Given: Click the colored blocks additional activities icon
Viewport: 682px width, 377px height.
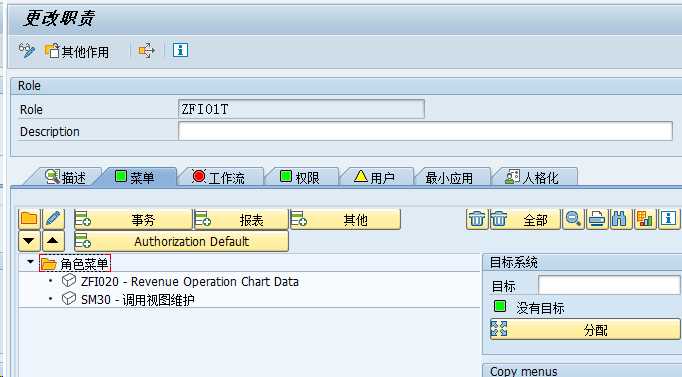Looking at the screenshot, I should (645, 219).
